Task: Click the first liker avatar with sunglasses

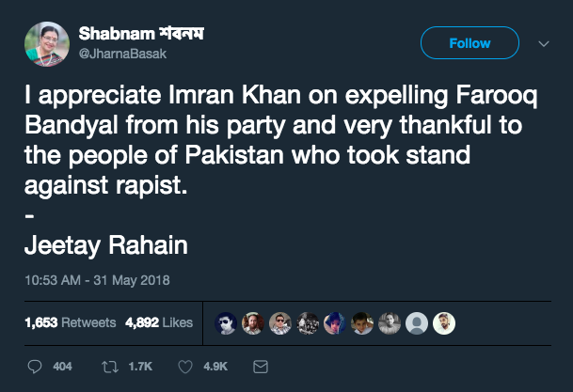Action: tap(226, 323)
